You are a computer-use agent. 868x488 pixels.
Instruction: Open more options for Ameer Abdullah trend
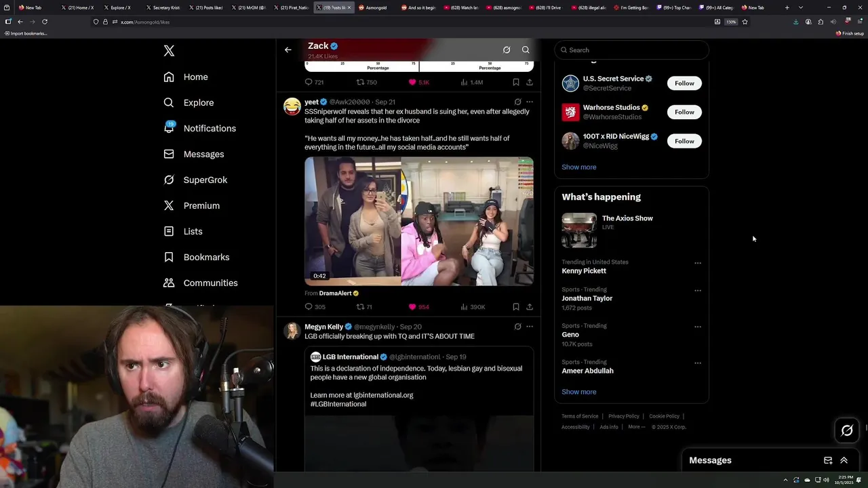pos(697,363)
